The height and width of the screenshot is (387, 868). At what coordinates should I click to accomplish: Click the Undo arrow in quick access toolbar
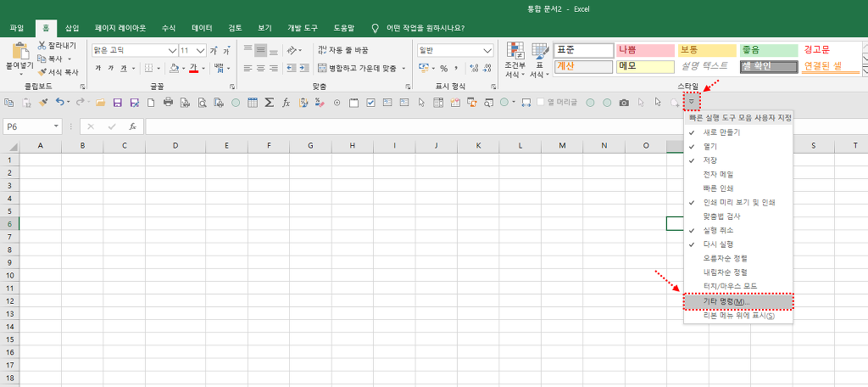click(x=59, y=103)
